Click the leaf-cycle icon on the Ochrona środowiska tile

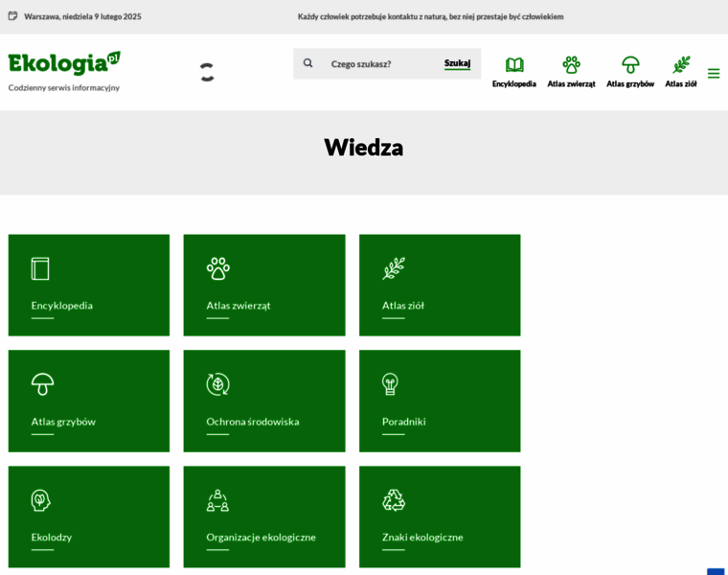tap(218, 384)
